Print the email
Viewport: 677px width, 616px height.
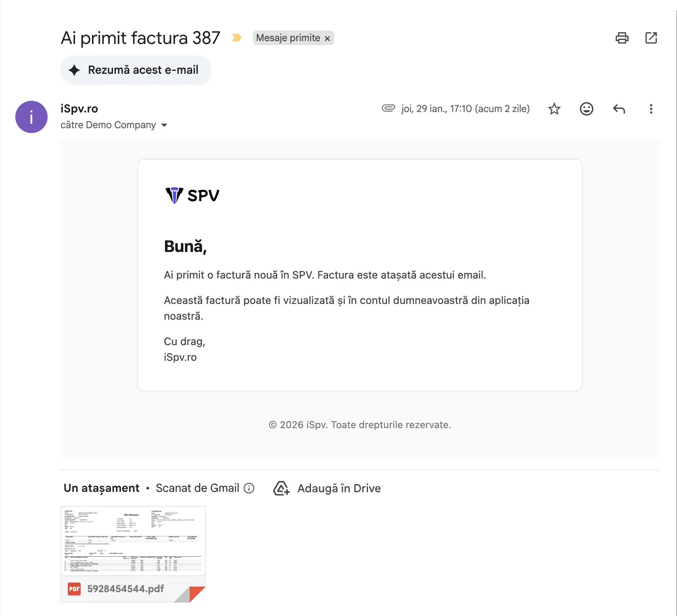(622, 38)
